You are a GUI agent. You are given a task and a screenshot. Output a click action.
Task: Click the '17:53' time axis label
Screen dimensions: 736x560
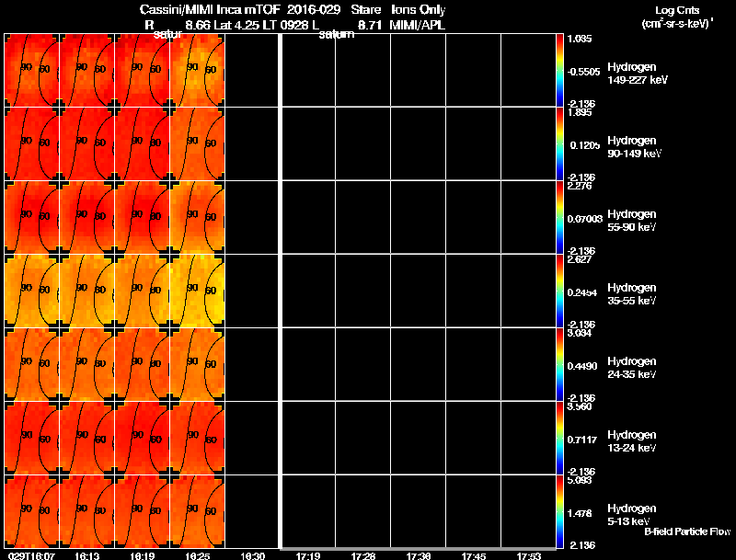(x=529, y=555)
